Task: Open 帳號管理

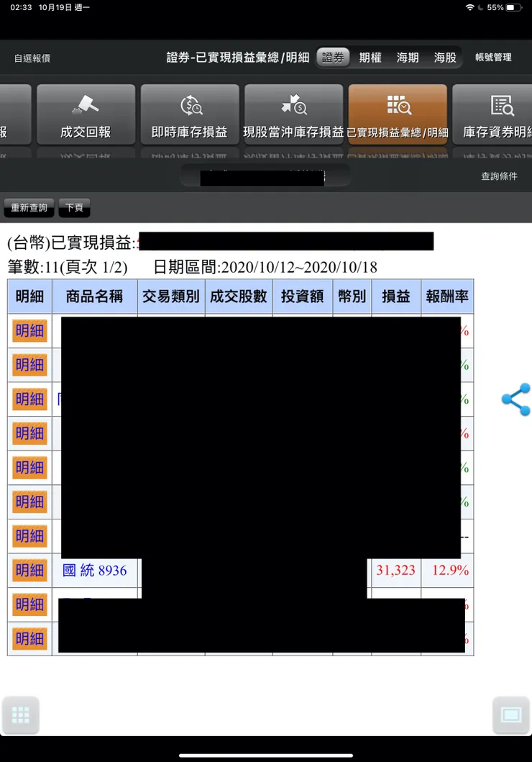Action: point(493,58)
